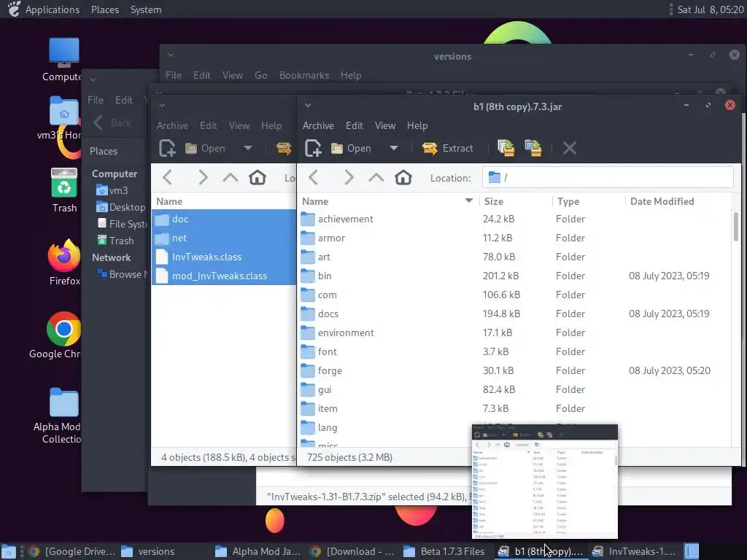Viewport: 747px width, 560px height.
Task: Select the forge folder
Action: [330, 371]
